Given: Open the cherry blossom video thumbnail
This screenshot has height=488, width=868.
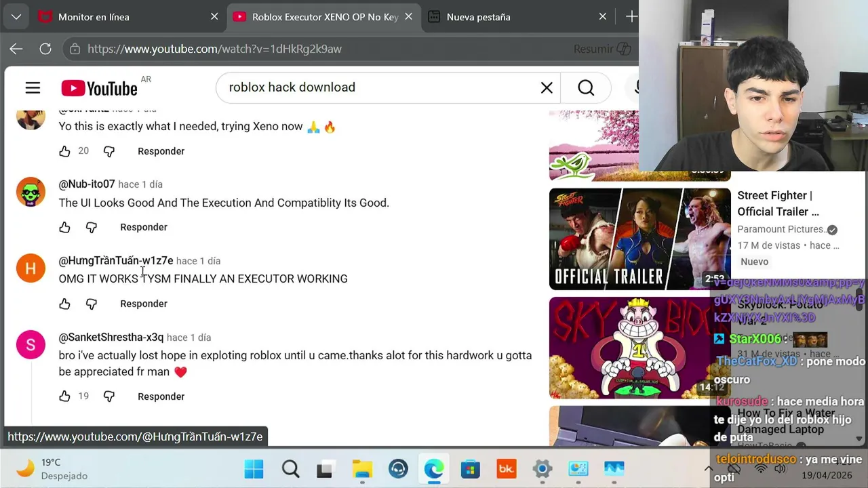Looking at the screenshot, I should tap(593, 145).
